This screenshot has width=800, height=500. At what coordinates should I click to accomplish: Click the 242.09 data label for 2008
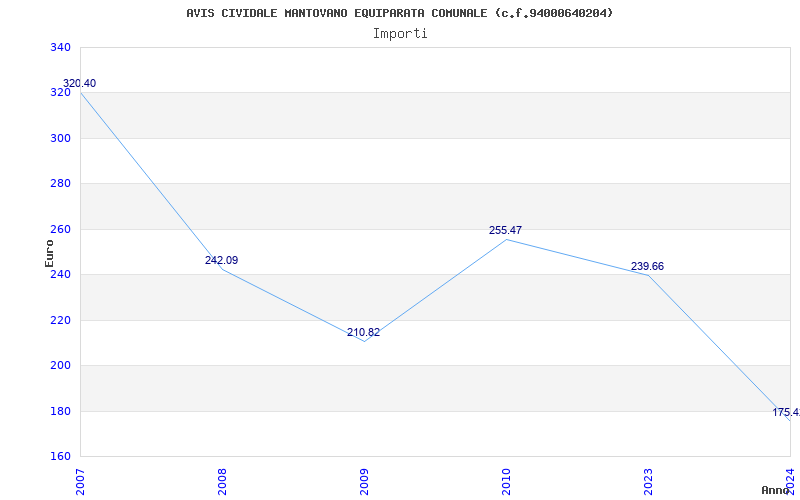221,260
